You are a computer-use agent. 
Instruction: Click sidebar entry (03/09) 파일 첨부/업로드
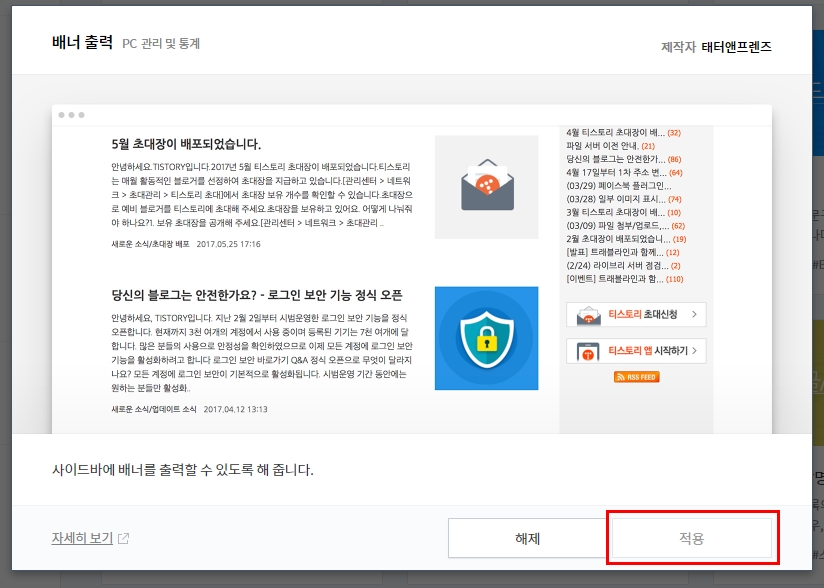tap(617, 226)
